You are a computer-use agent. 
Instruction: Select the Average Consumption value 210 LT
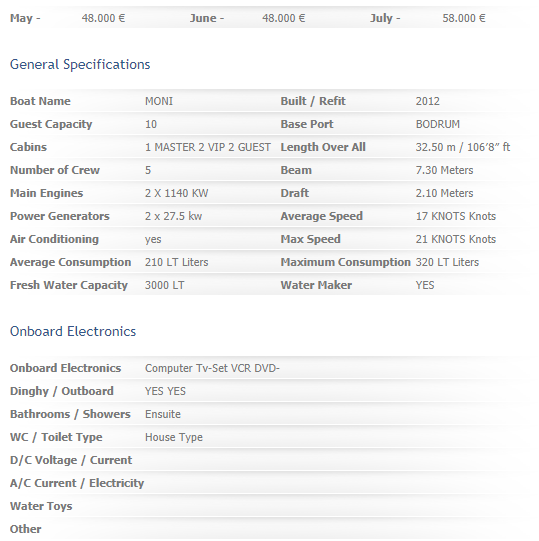tap(177, 262)
